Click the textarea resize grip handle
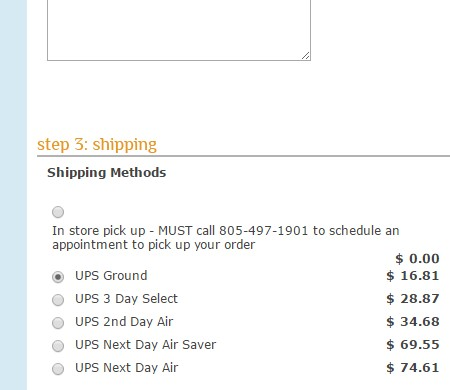 click(306, 56)
